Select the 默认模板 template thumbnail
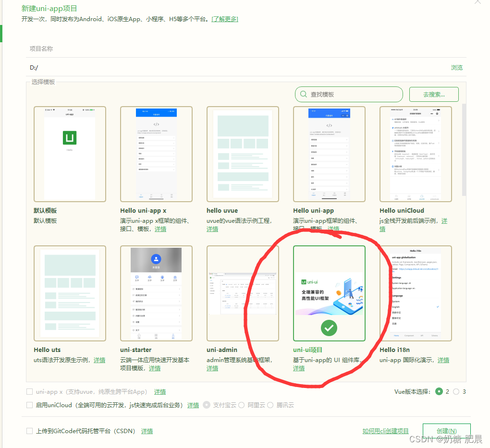This screenshot has width=490, height=448. pyautogui.click(x=70, y=154)
